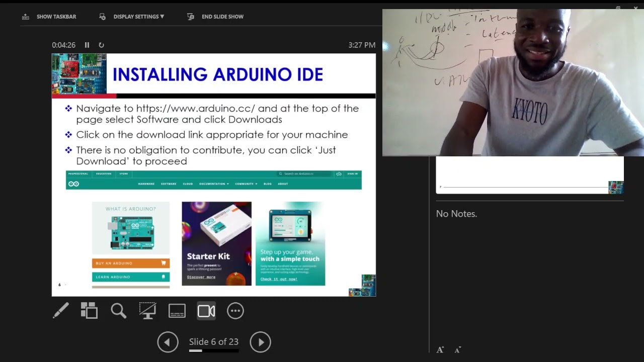Click 'COMMUNITY' in the Arduino site screenshot
Viewport: 644px width, 362px height.
246,184
